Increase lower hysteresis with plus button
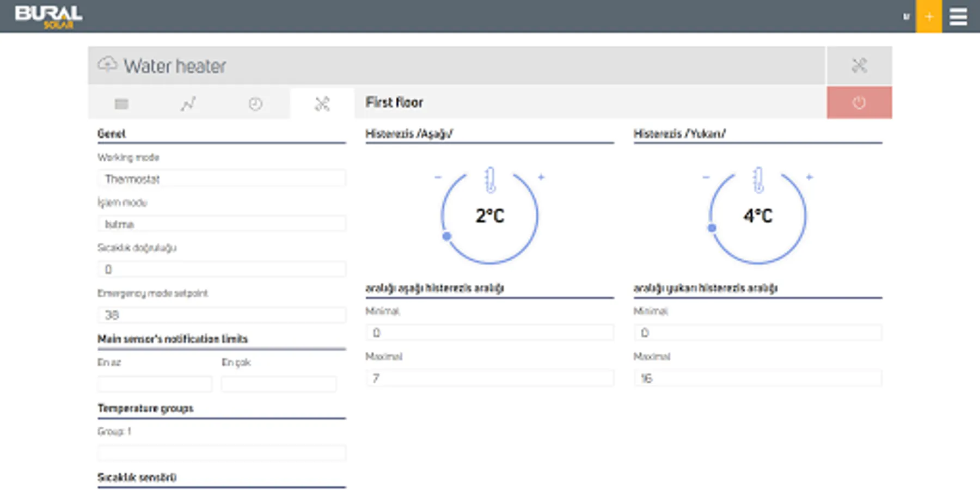Screen dimensions: 980x490 (x=541, y=177)
